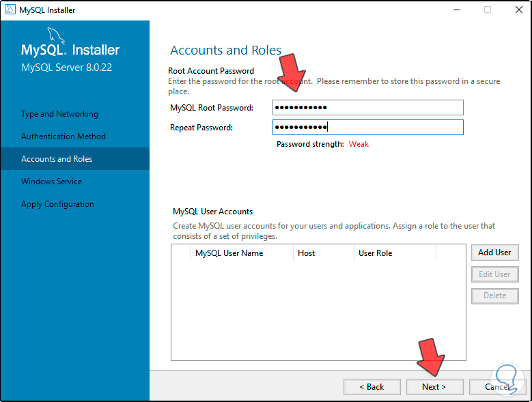Click the MySQL Installer title bar icon
The width and height of the screenshot is (532, 402).
point(9,10)
